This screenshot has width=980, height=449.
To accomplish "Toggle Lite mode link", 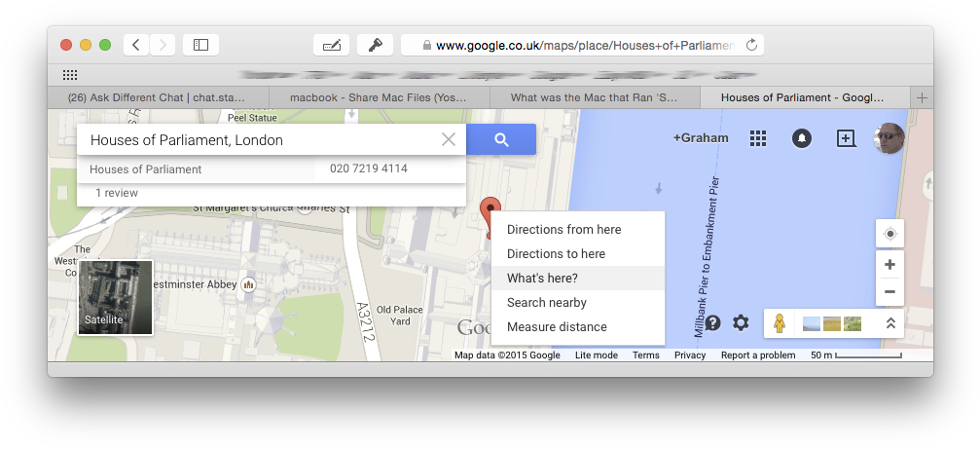I will tap(597, 355).
